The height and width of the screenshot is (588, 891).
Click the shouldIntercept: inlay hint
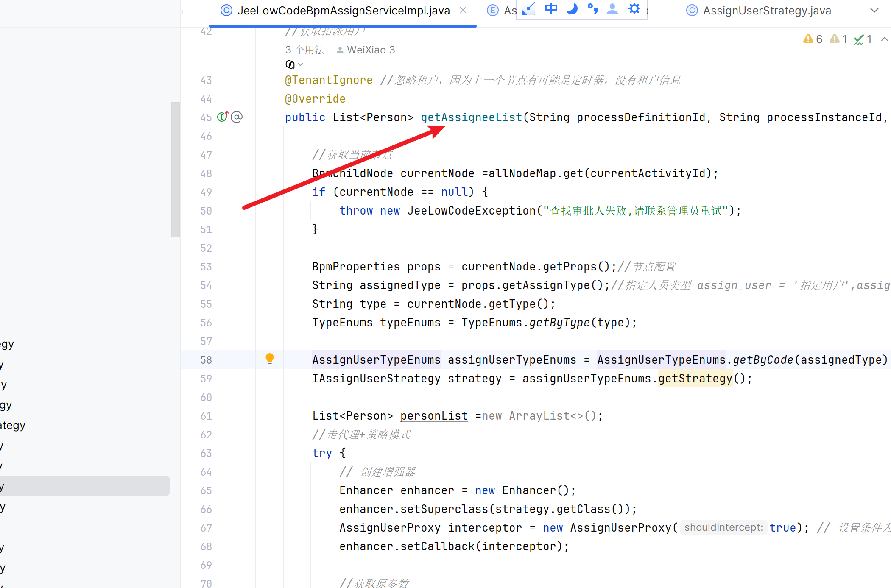click(x=723, y=527)
